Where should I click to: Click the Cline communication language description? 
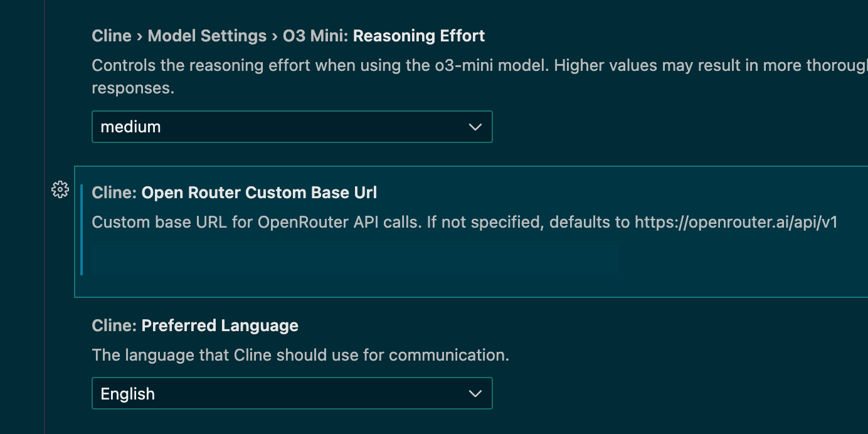[x=300, y=355]
